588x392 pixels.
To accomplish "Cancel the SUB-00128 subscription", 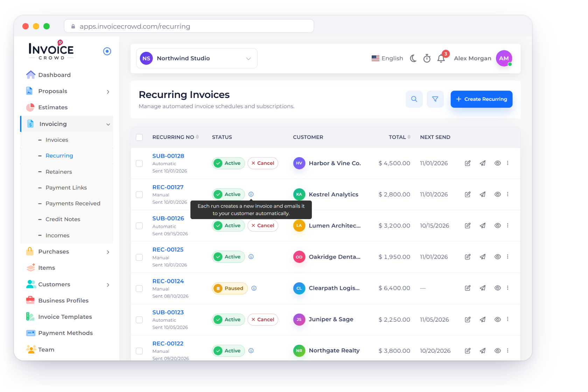I will (x=263, y=163).
